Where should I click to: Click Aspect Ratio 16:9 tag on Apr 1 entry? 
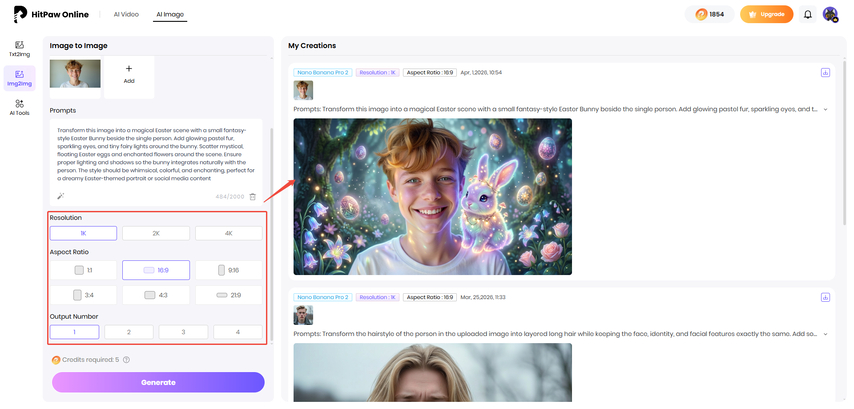point(430,72)
